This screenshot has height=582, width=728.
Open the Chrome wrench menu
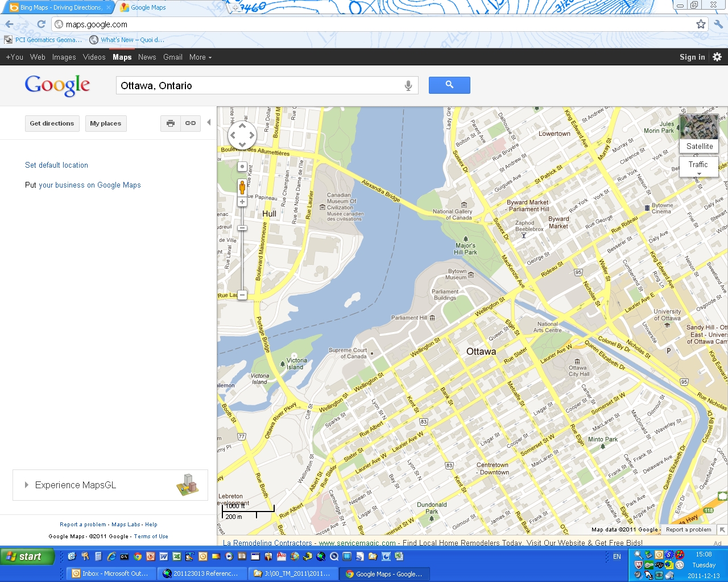(718, 24)
